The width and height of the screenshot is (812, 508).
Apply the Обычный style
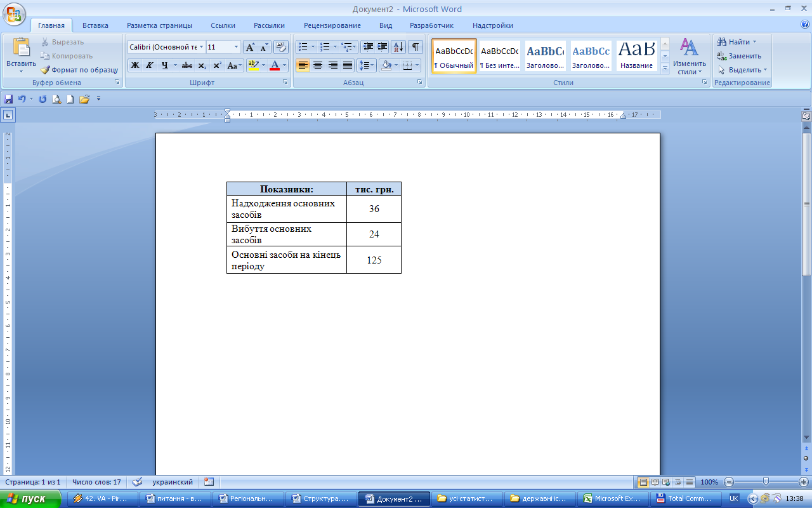pyautogui.click(x=454, y=56)
